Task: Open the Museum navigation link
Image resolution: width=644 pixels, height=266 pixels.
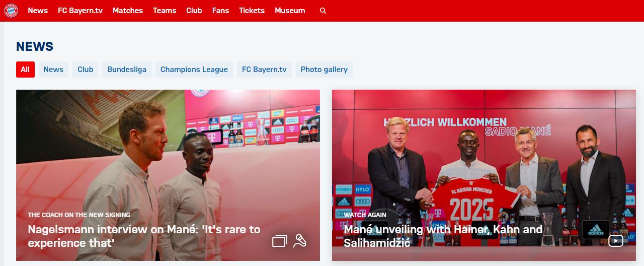Action: (x=290, y=11)
